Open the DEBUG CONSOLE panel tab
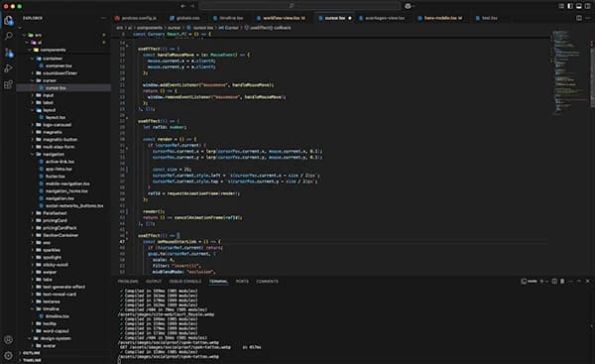Image resolution: width=595 pixels, height=364 pixels. coord(185,282)
